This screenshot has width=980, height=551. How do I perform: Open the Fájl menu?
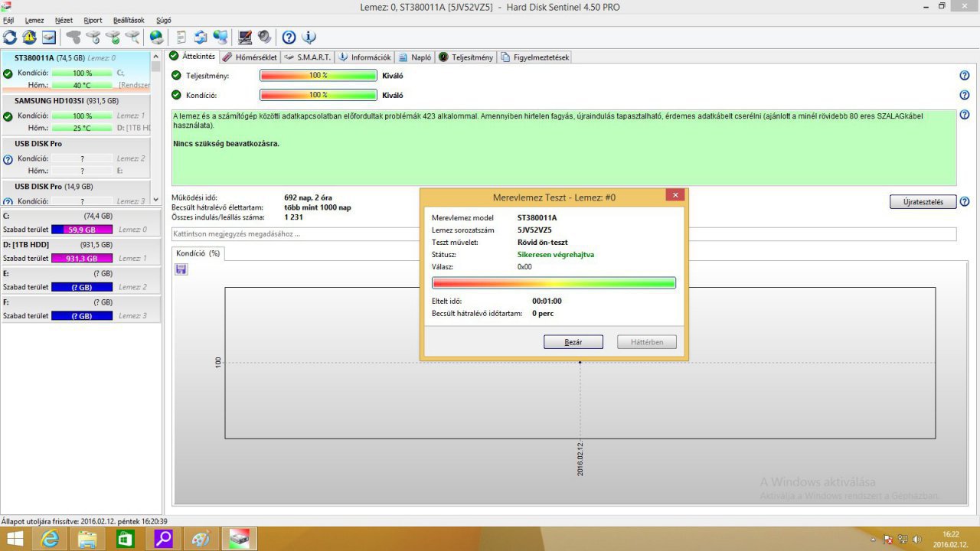point(8,20)
